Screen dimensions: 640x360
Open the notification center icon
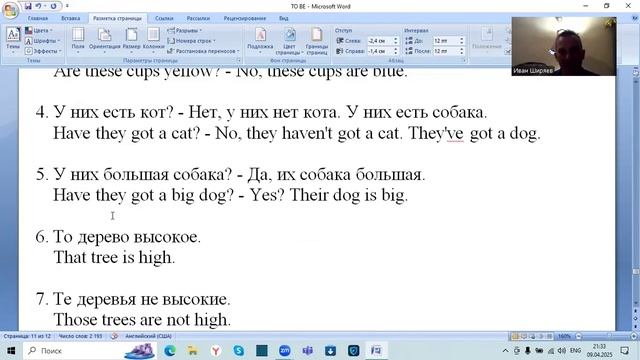point(624,351)
